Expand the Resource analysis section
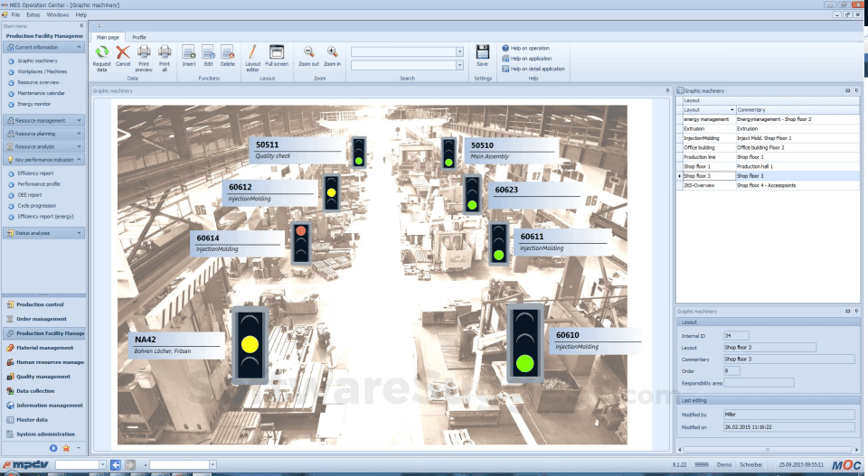Viewport: 868px width, 476px height. click(43, 147)
